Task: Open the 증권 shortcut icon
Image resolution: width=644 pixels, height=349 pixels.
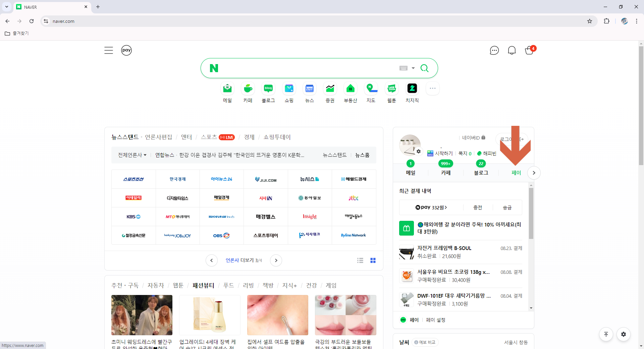Action: (x=330, y=89)
